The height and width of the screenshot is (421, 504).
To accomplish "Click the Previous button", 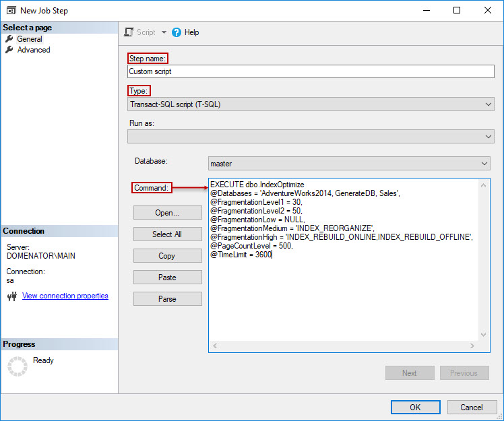I will pos(464,373).
